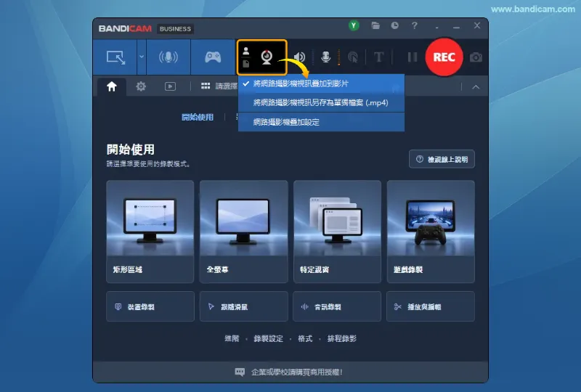
Task: Select the rectangle screen recording mode icon
Action: [x=116, y=57]
